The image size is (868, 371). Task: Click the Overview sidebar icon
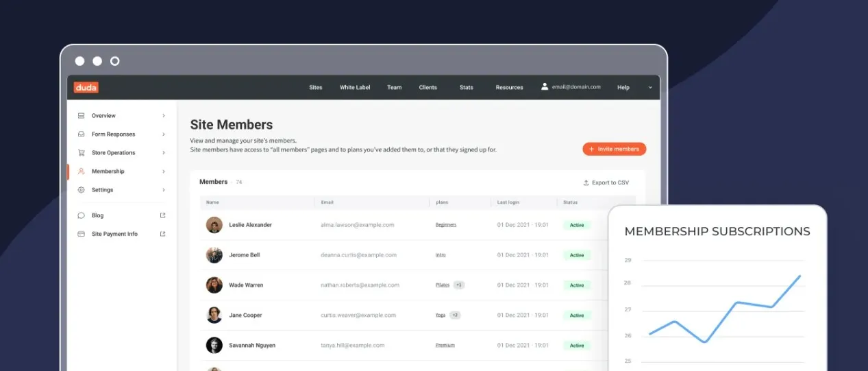click(x=81, y=116)
